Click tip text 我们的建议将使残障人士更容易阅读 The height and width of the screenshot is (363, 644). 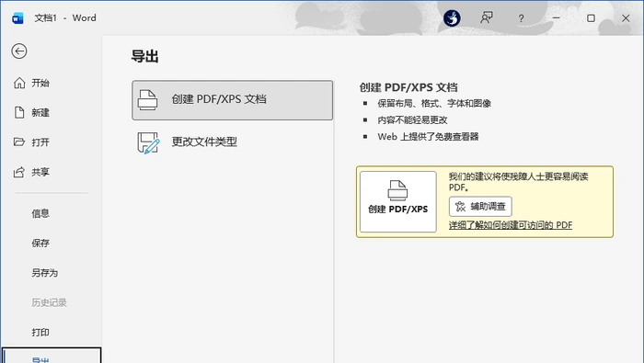[518, 176]
